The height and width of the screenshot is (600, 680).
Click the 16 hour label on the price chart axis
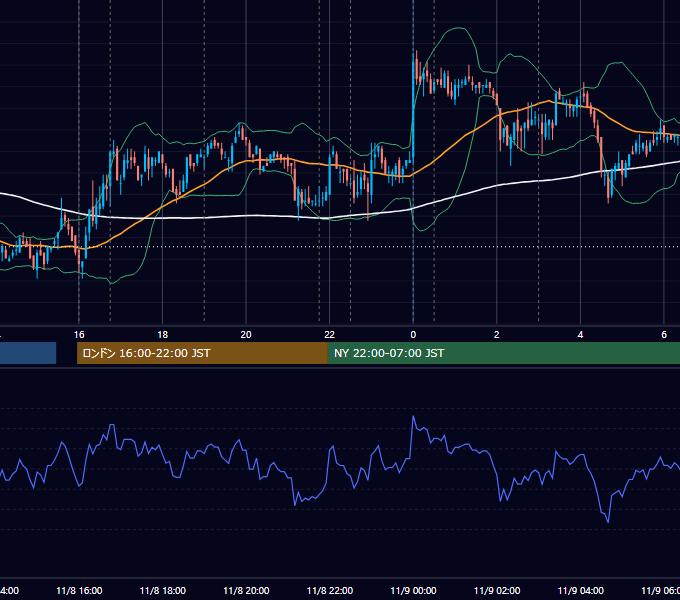[79, 335]
